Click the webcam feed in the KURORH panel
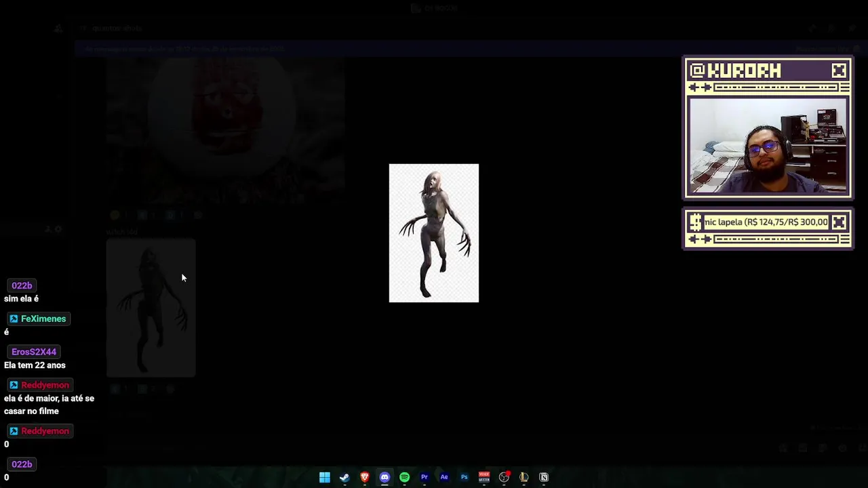 768,146
